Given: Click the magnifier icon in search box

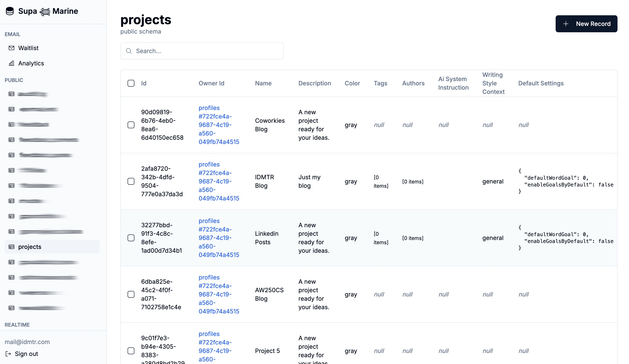Looking at the screenshot, I should (x=129, y=51).
